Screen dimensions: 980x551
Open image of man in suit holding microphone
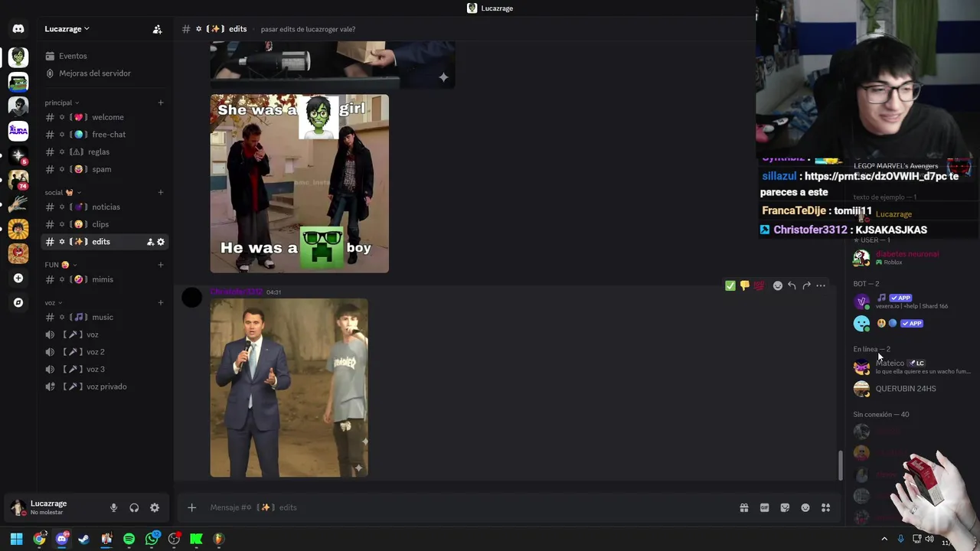tap(289, 388)
